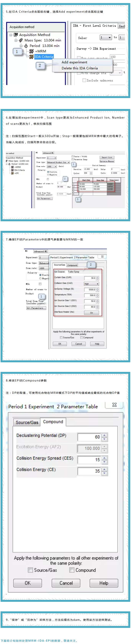
Task: Switch to Source/Gas tab in step 8 dialog
Action: [x=27, y=422]
